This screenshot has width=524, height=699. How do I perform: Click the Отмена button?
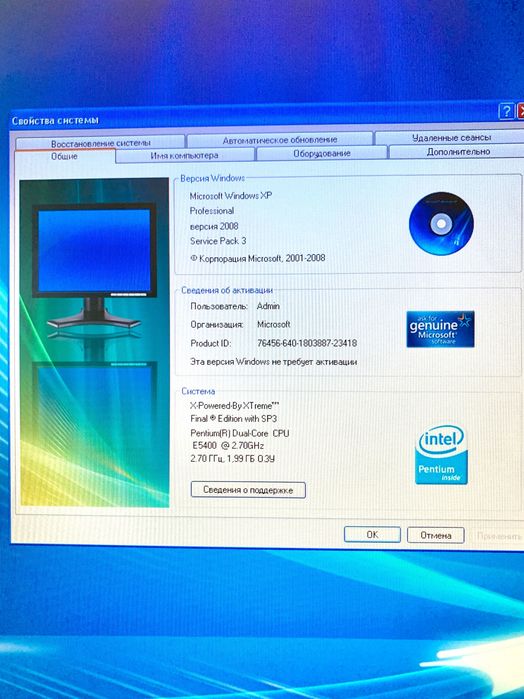pos(436,535)
